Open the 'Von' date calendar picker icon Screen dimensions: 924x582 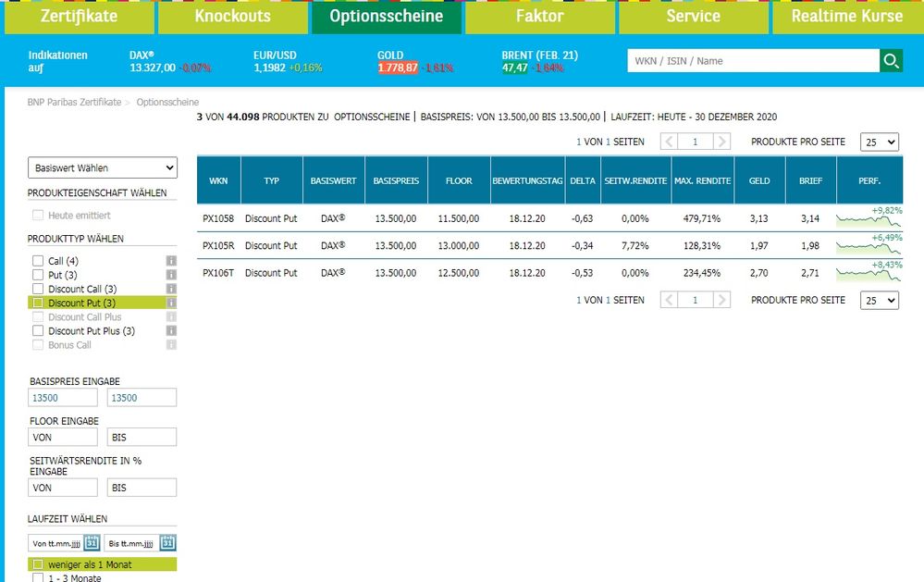tap(92, 543)
